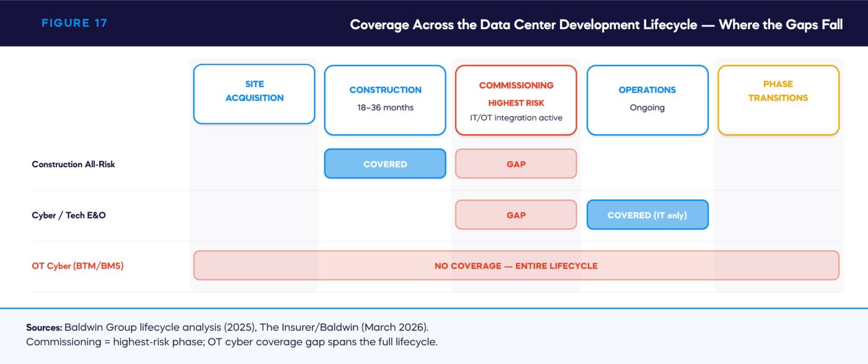Click the 18–36 months text
This screenshot has height=364, width=868.
tap(385, 107)
